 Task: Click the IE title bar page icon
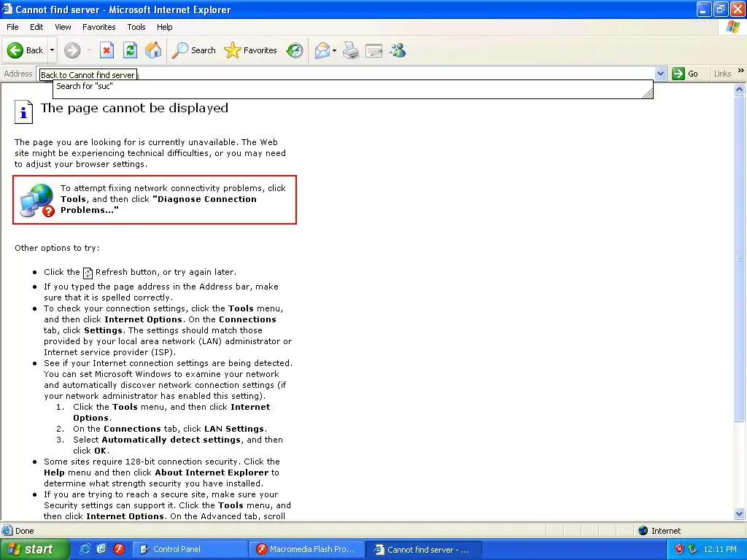pyautogui.click(x=7, y=9)
